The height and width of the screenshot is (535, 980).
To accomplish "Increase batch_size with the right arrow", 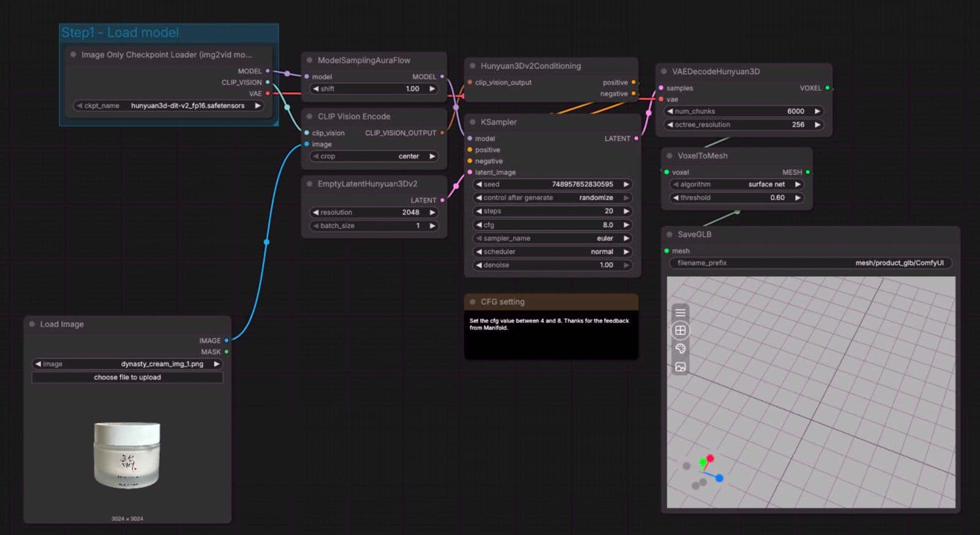I will 432,226.
